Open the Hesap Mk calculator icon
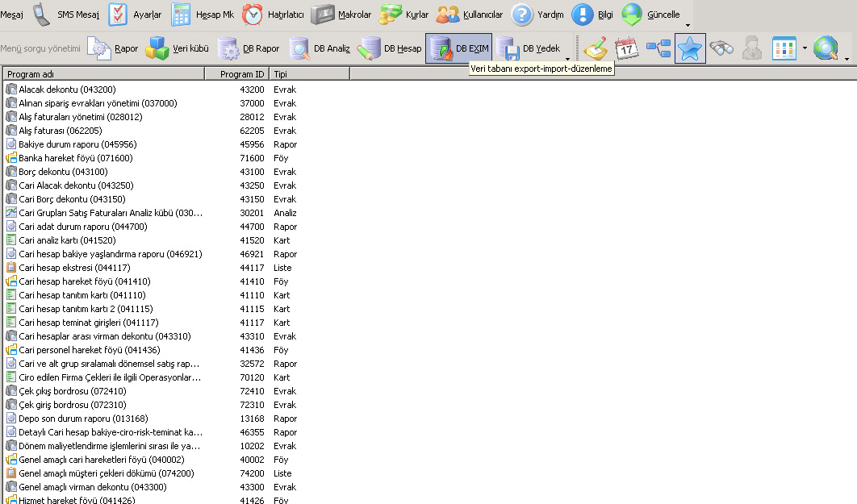Screen dimensions: 857x504 click(181, 15)
